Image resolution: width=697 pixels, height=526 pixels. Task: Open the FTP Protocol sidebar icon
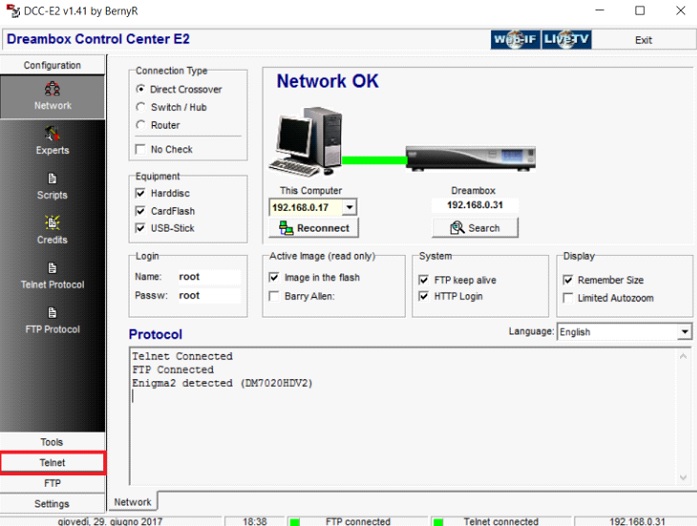(52, 319)
